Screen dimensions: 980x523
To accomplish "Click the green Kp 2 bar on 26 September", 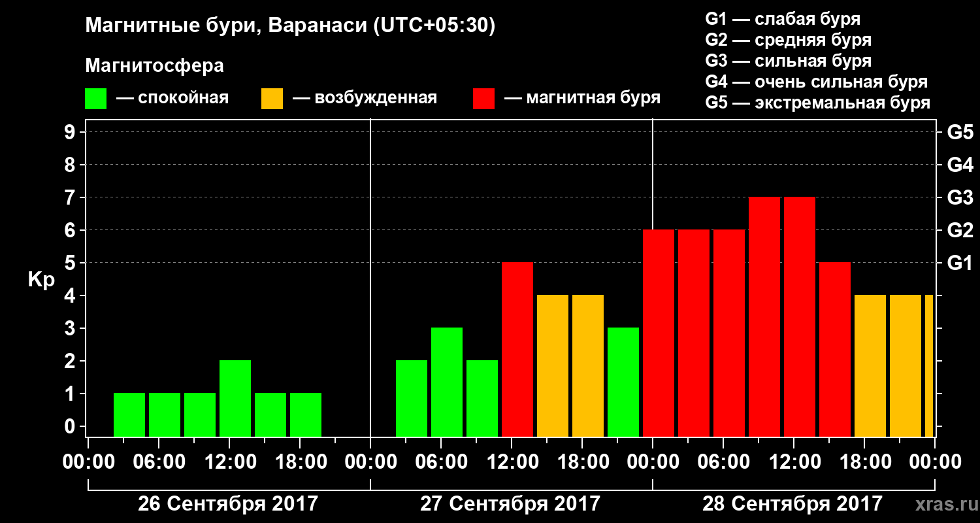I will [235, 398].
